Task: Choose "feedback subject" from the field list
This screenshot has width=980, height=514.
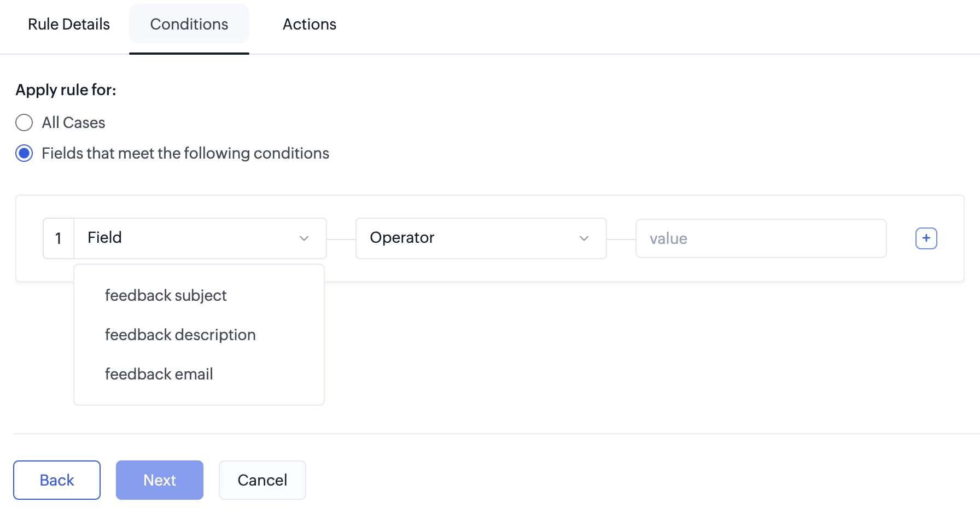Action: point(166,295)
